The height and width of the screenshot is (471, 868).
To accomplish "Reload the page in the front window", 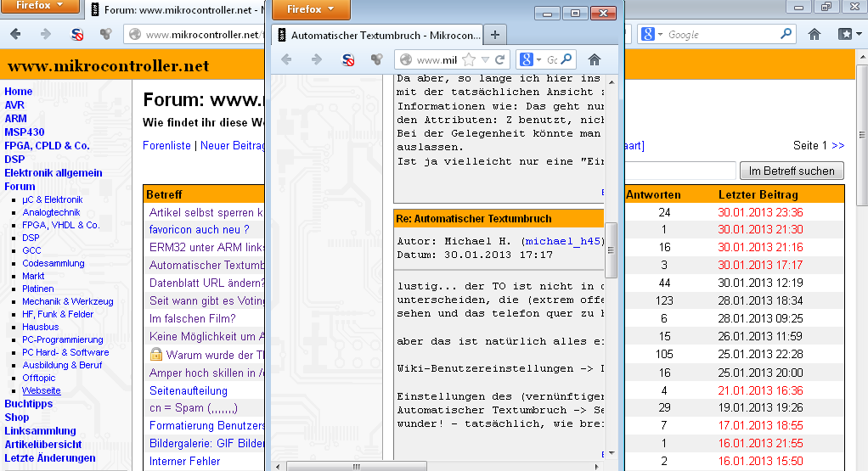I will (x=500, y=59).
